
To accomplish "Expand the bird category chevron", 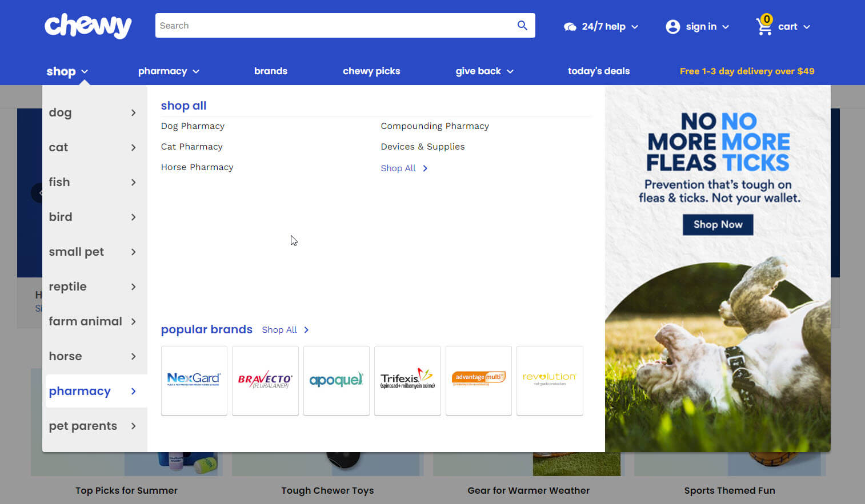I will 133,217.
